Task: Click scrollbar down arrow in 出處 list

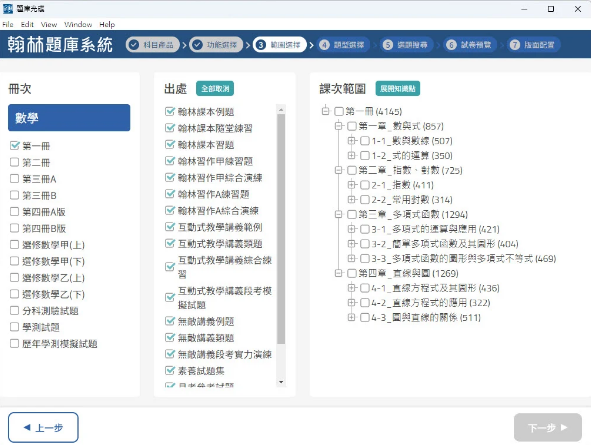Action: tap(281, 382)
